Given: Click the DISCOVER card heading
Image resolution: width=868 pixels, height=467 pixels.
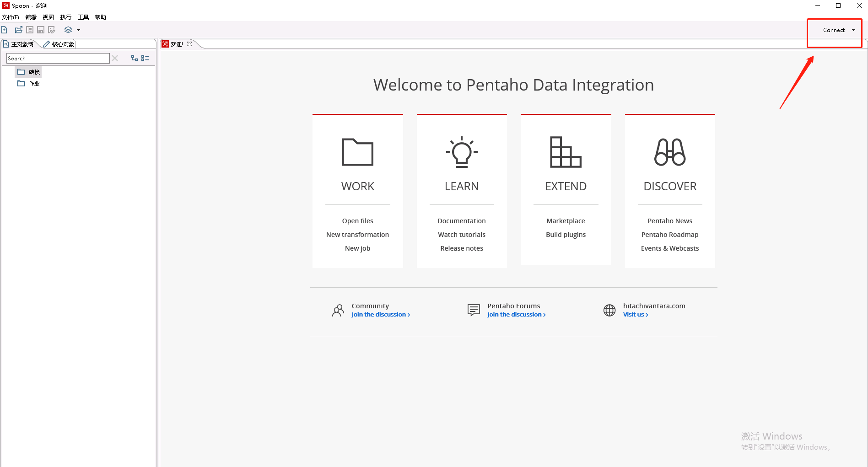Looking at the screenshot, I should 670,187.
